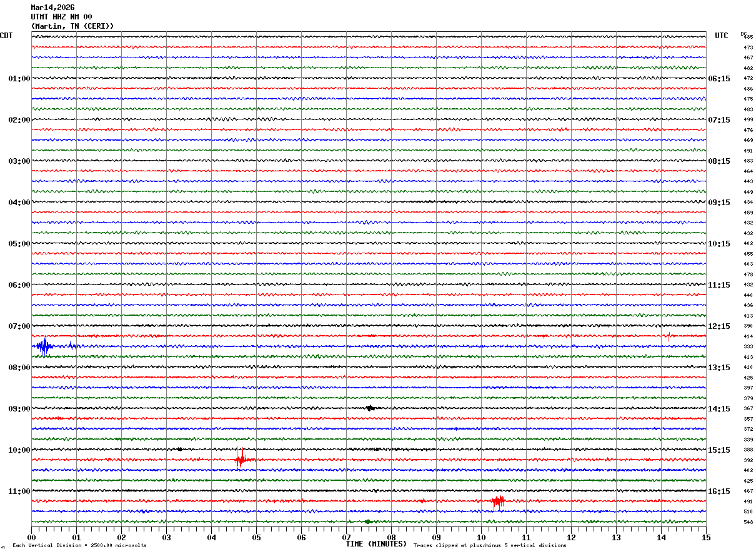This screenshot has width=756, height=554.
Task: Click the 03:00 CDT row label
Action: click(x=19, y=161)
